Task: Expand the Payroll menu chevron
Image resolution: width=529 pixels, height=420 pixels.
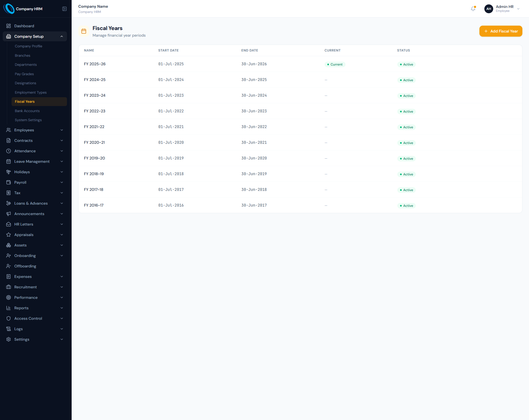Action: [62, 182]
